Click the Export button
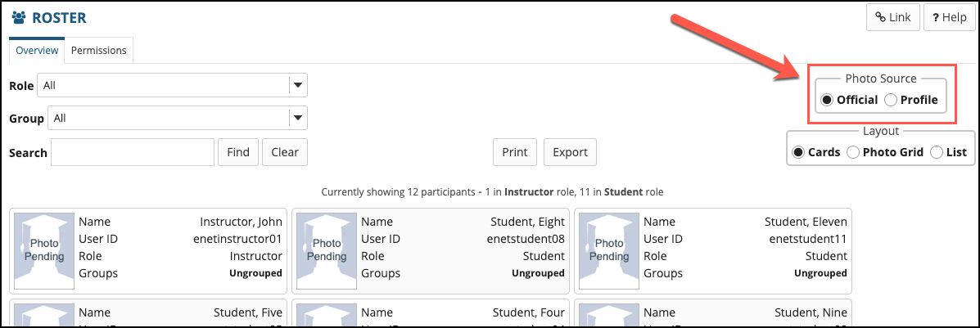 570,152
